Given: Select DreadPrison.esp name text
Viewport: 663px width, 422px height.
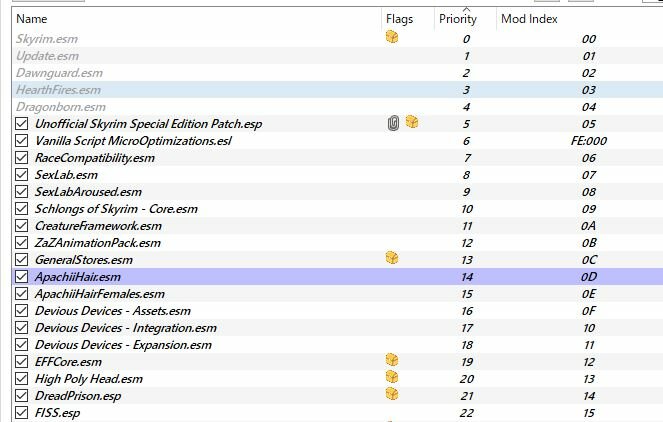Looking at the screenshot, I should coord(78,395).
